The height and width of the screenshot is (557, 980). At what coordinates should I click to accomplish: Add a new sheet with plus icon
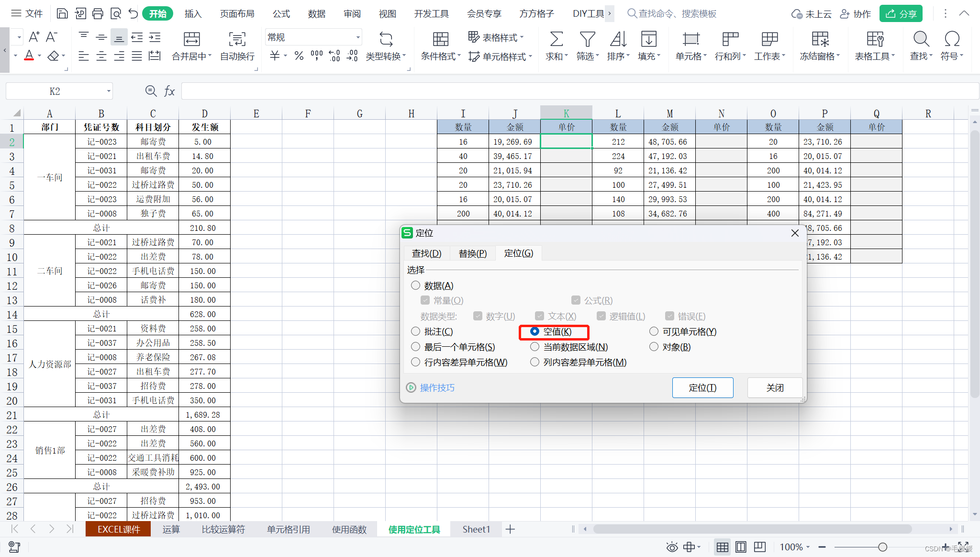click(x=510, y=529)
